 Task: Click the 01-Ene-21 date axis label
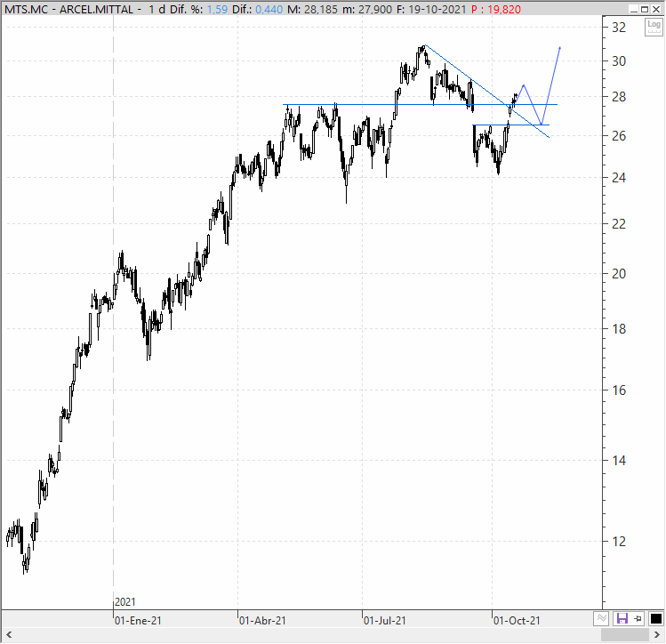138,621
